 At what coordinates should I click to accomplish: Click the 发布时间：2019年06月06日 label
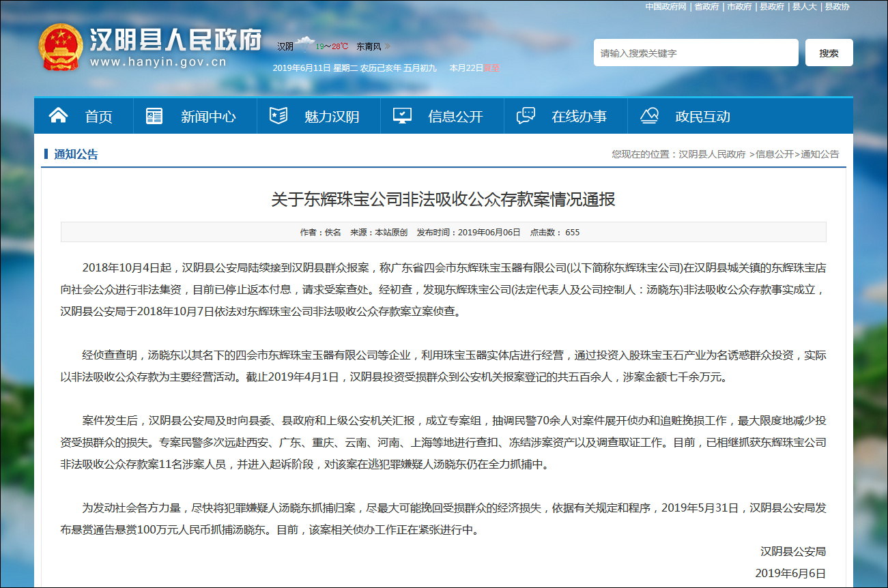pyautogui.click(x=468, y=232)
